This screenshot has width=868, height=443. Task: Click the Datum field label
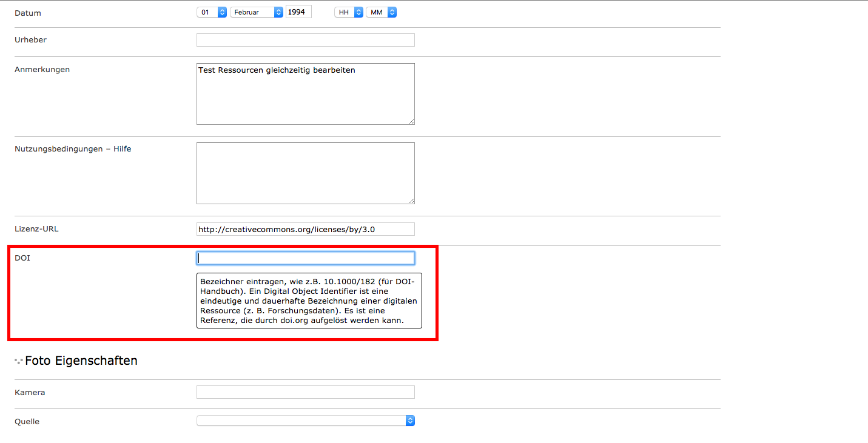[x=28, y=13]
